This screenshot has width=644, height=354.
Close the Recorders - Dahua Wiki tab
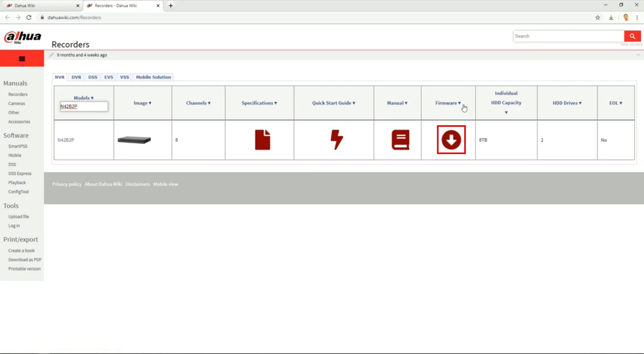158,6
